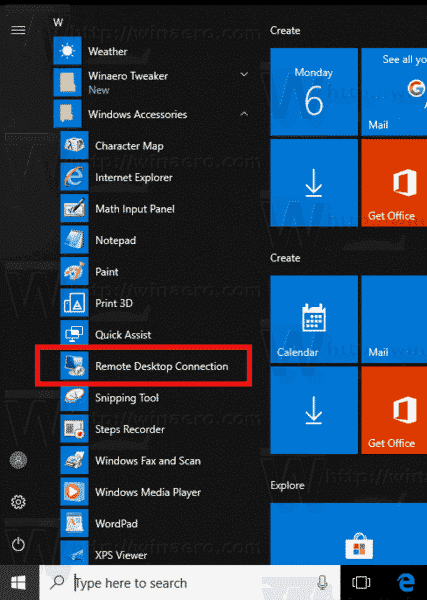The image size is (427, 600).
Task: Click the Type here to search box
Action: pyautogui.click(x=190, y=583)
